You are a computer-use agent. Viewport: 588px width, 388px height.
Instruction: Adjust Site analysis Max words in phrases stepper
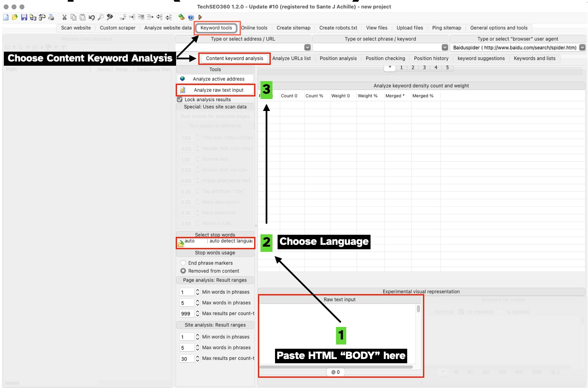[x=197, y=347]
